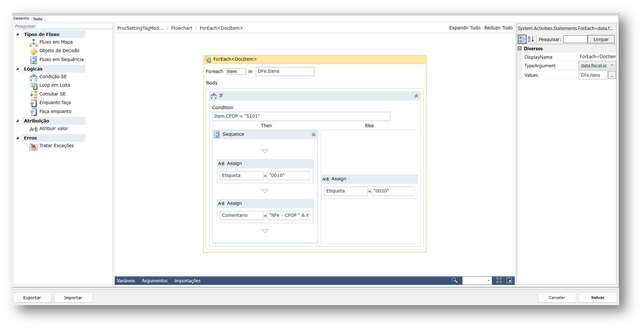This screenshot has height=330, width=644.
Task: Open the Importações panel
Action: [x=187, y=281]
